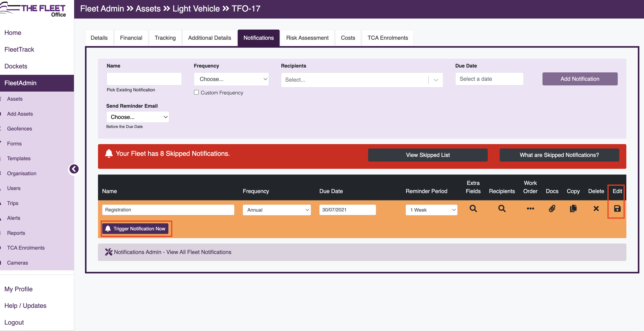Copy the Registration notification

[573, 209]
